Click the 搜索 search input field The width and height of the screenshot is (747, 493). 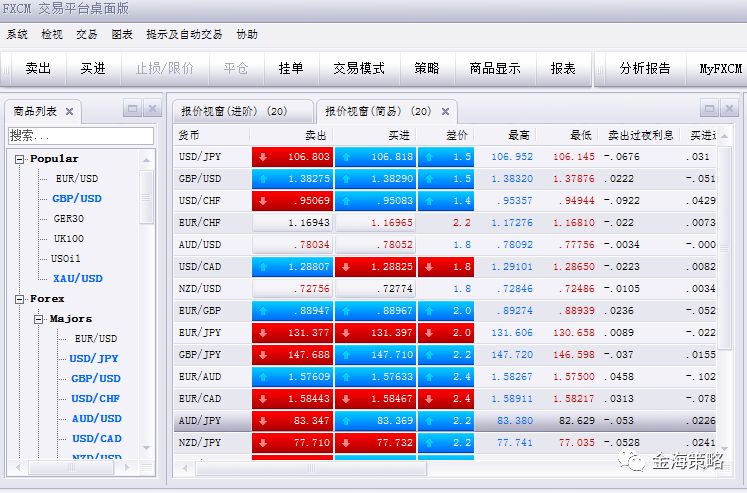point(81,135)
